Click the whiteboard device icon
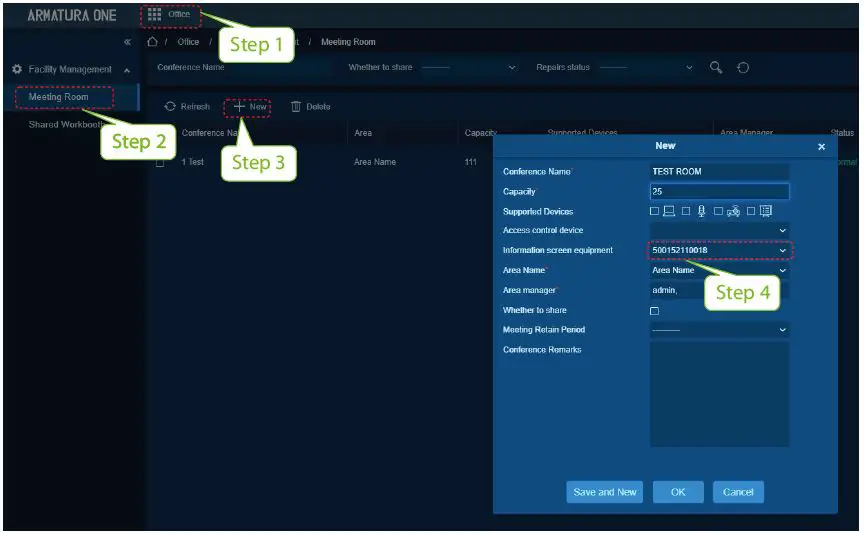This screenshot has height=534, width=864. pyautogui.click(x=766, y=211)
